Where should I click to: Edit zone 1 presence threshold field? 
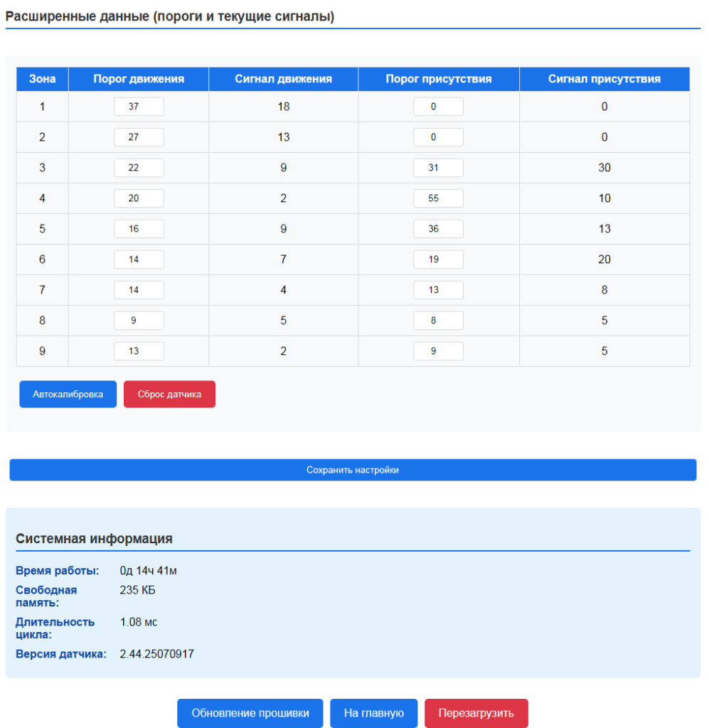coord(438,107)
